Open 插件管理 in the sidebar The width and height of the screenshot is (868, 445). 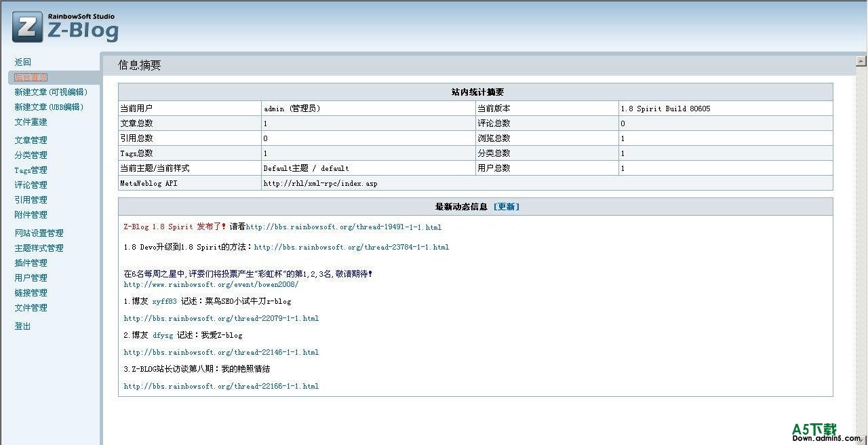(x=31, y=263)
